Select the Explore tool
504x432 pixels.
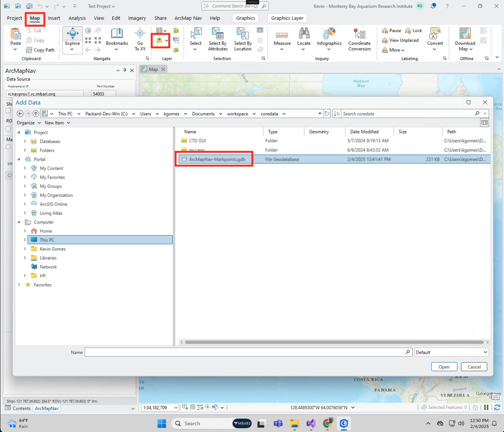tap(72, 39)
